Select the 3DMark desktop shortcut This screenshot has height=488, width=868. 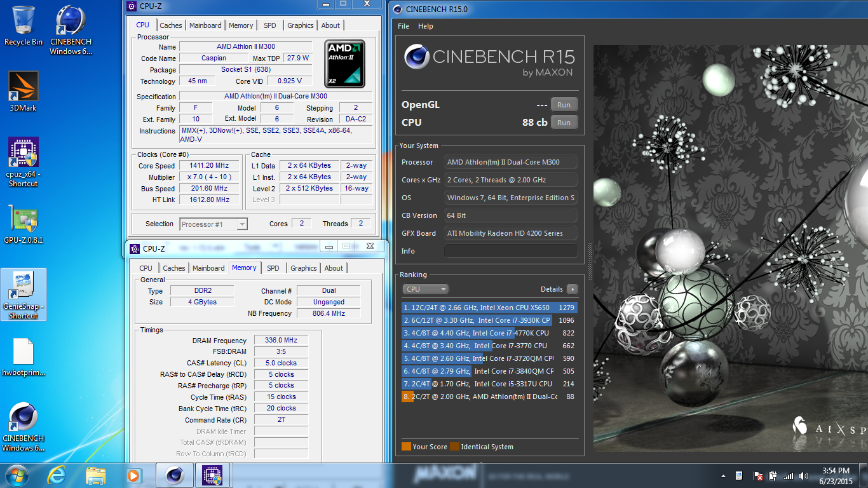pyautogui.click(x=24, y=91)
